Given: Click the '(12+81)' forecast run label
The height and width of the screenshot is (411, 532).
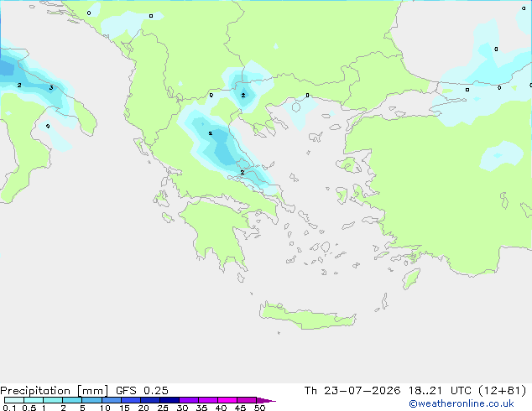Looking at the screenshot, I should click(503, 391).
